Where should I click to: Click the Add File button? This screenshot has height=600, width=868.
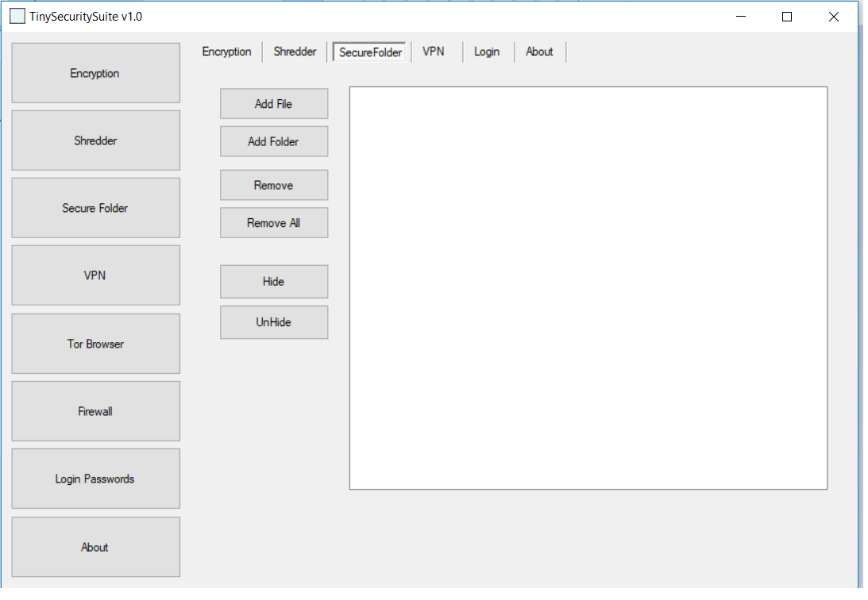pos(274,104)
